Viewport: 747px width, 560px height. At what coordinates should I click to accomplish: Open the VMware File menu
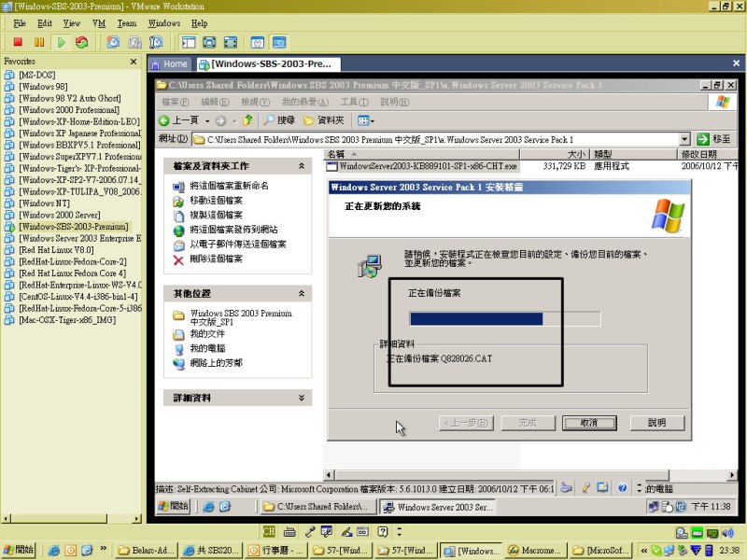coord(20,23)
